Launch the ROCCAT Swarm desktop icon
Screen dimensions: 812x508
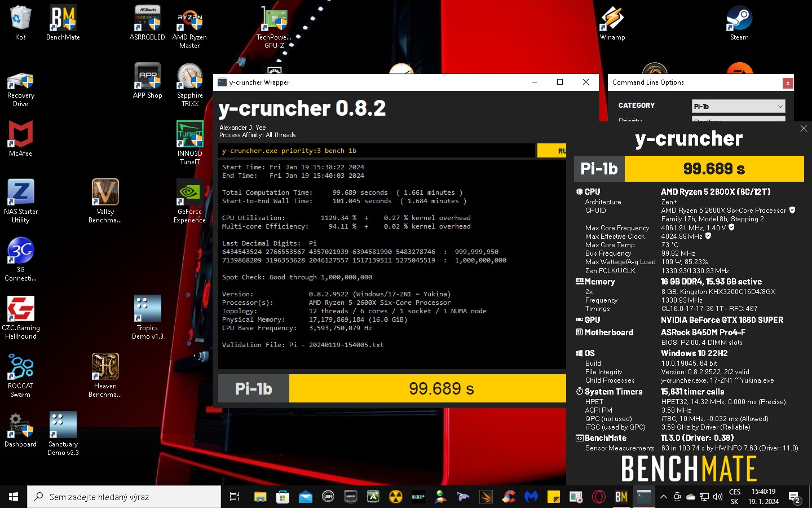point(20,375)
